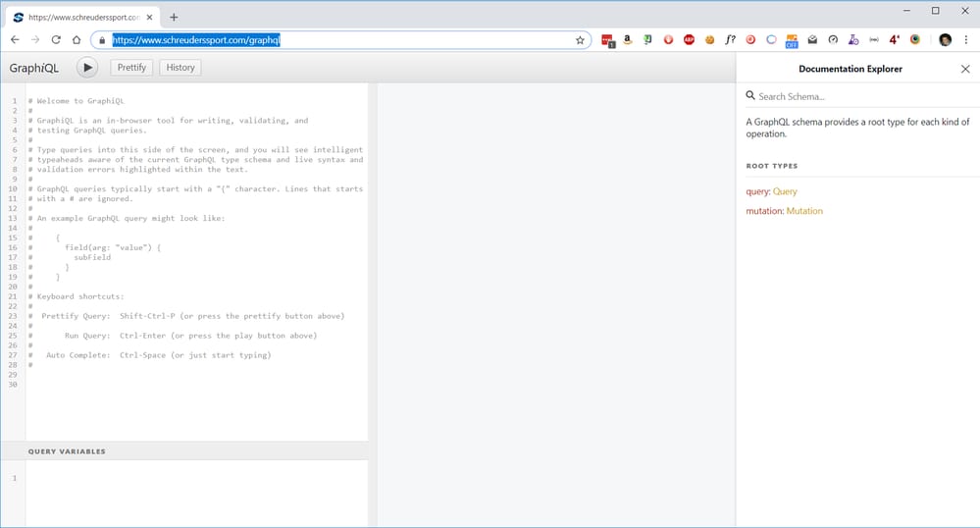Click the 'Prettify Query: Shift-Ctrl-P' comment line
Image resolution: width=980 pixels, height=528 pixels.
(x=186, y=316)
